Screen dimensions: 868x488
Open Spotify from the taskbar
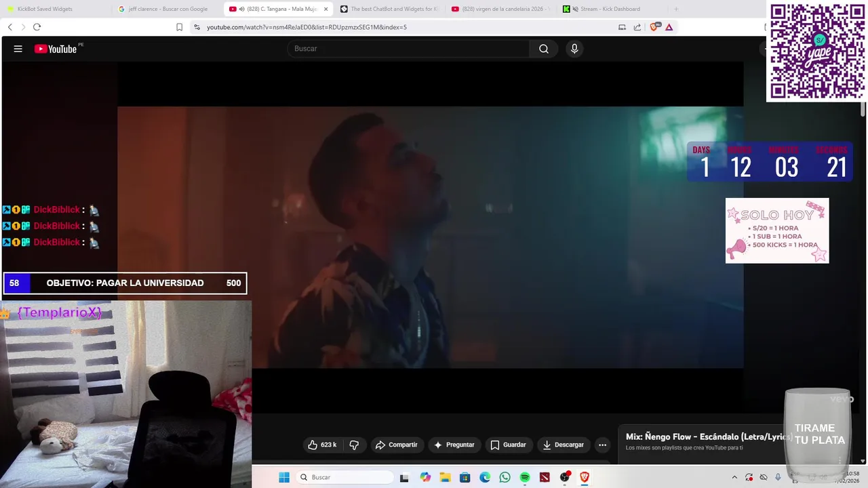[525, 477]
